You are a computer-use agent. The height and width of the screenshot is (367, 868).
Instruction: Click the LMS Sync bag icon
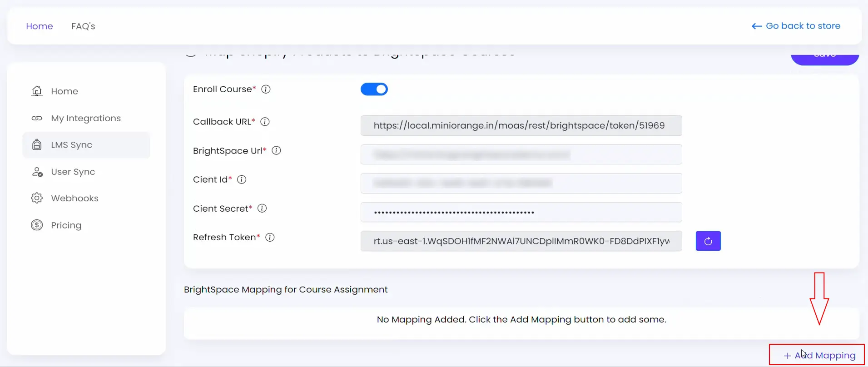pyautogui.click(x=37, y=145)
